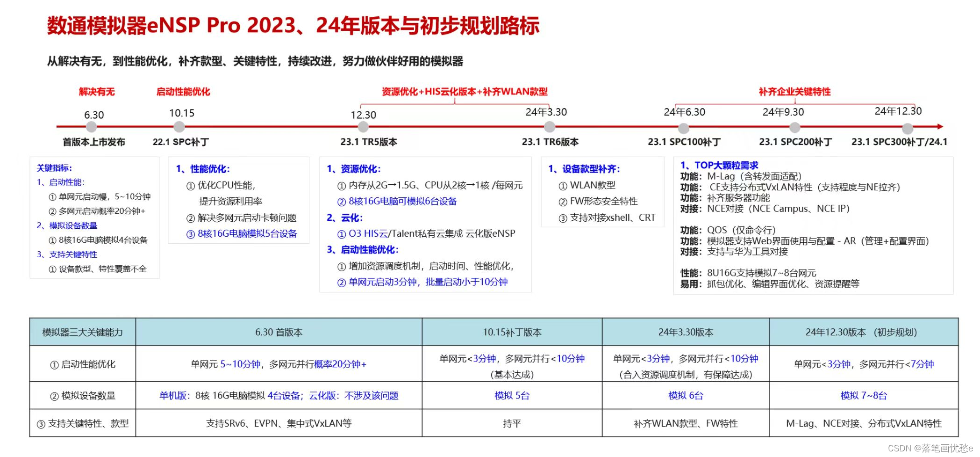Screen dimensions: 980x457
Task: Click the heading 2、云化:
Action: click(345, 218)
